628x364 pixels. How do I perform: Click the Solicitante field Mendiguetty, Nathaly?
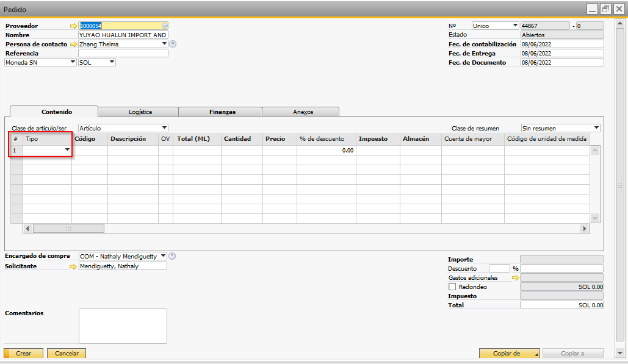click(x=123, y=266)
